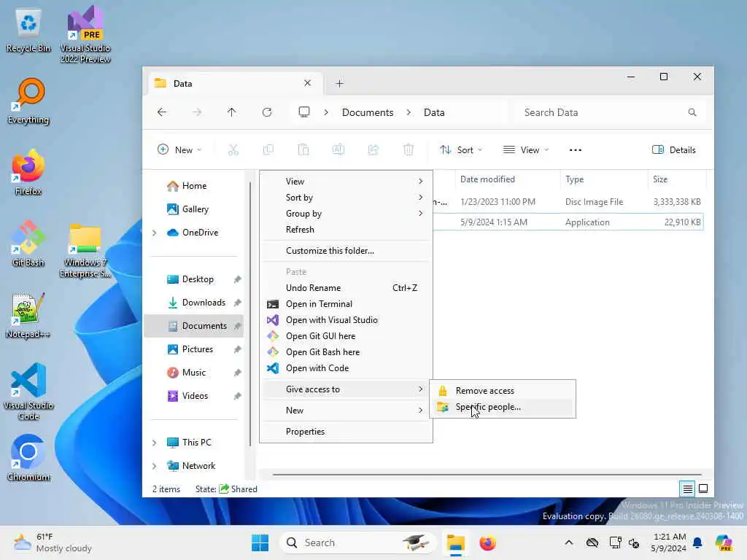Open notification bell in taskbar

[697, 542]
